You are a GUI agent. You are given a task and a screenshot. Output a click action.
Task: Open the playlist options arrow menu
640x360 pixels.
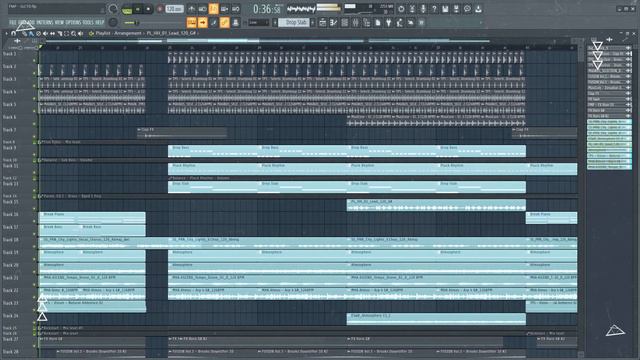click(x=7, y=33)
